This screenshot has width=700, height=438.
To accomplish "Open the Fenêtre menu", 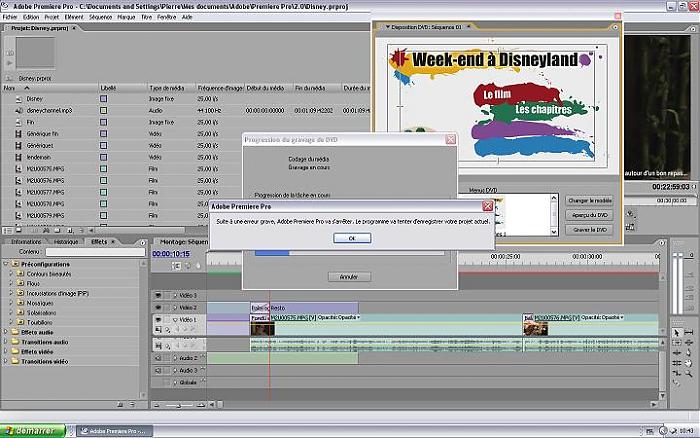I will tap(167, 17).
